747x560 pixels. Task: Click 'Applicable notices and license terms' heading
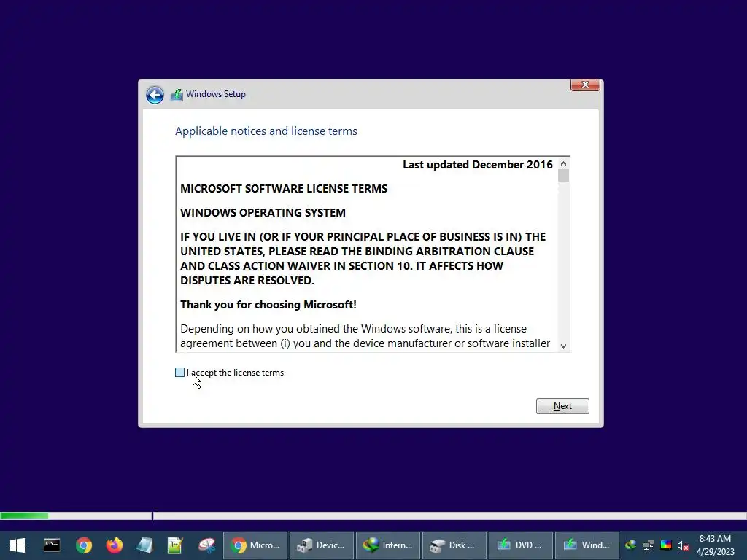pyautogui.click(x=266, y=131)
